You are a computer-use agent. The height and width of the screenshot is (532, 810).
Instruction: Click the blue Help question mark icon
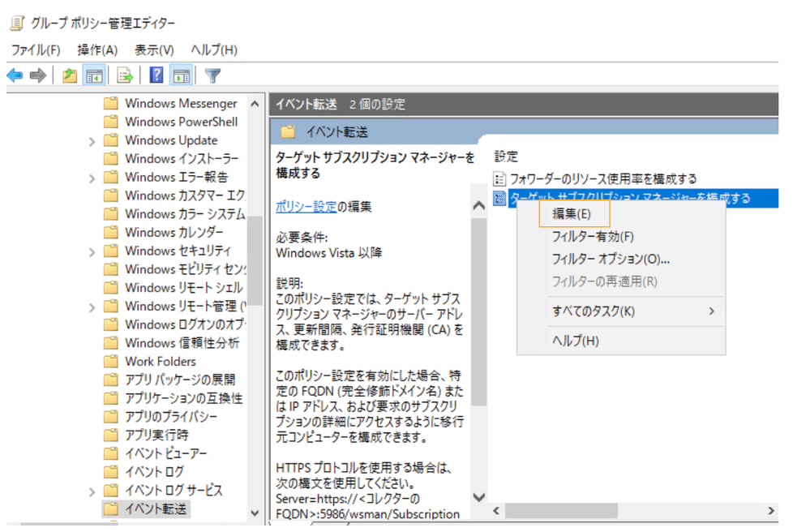pyautogui.click(x=156, y=75)
